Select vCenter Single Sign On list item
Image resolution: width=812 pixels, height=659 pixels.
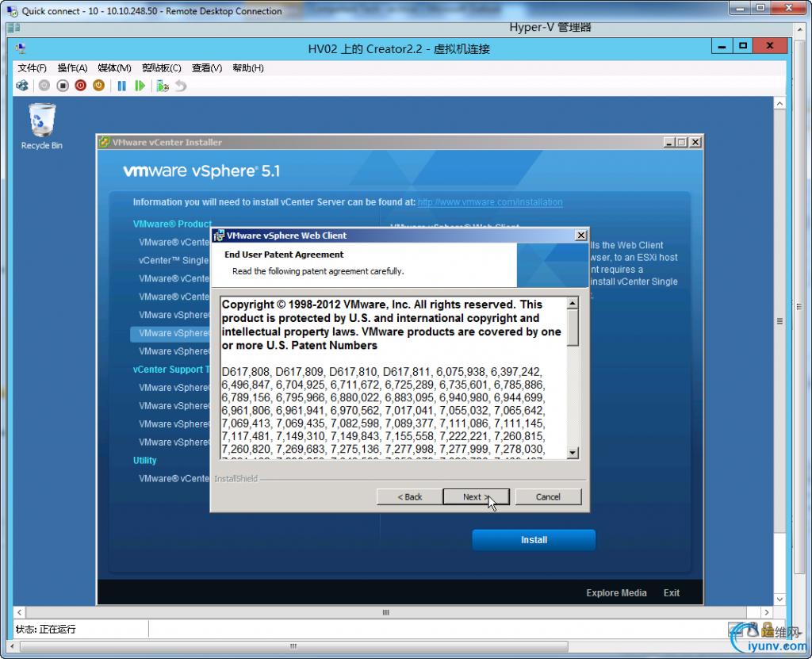pos(174,261)
